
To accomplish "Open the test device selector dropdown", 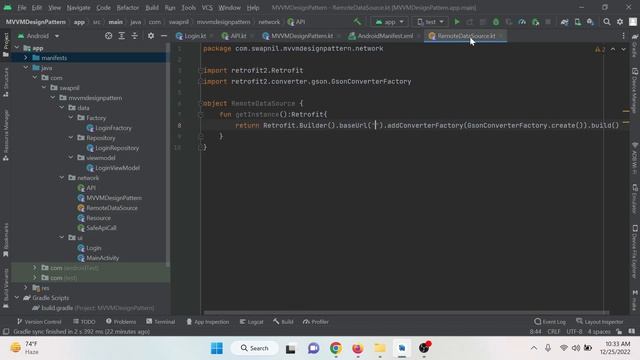I will (x=430, y=22).
